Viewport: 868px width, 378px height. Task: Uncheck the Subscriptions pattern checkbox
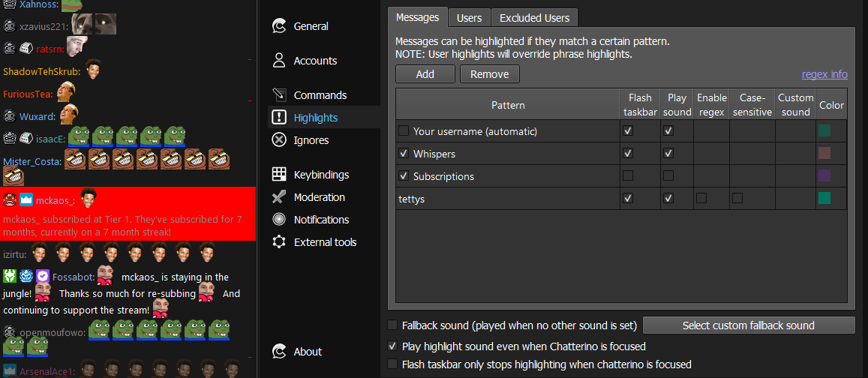click(x=404, y=176)
